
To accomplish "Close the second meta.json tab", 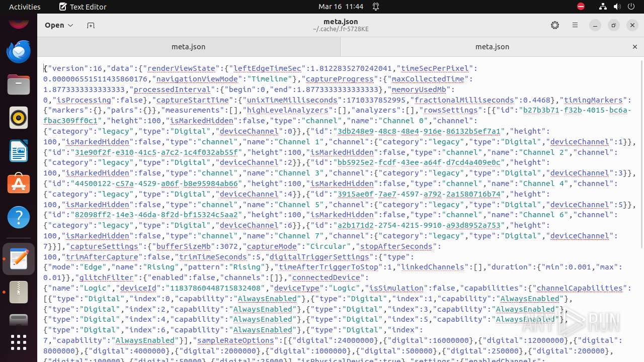I will (635, 47).
